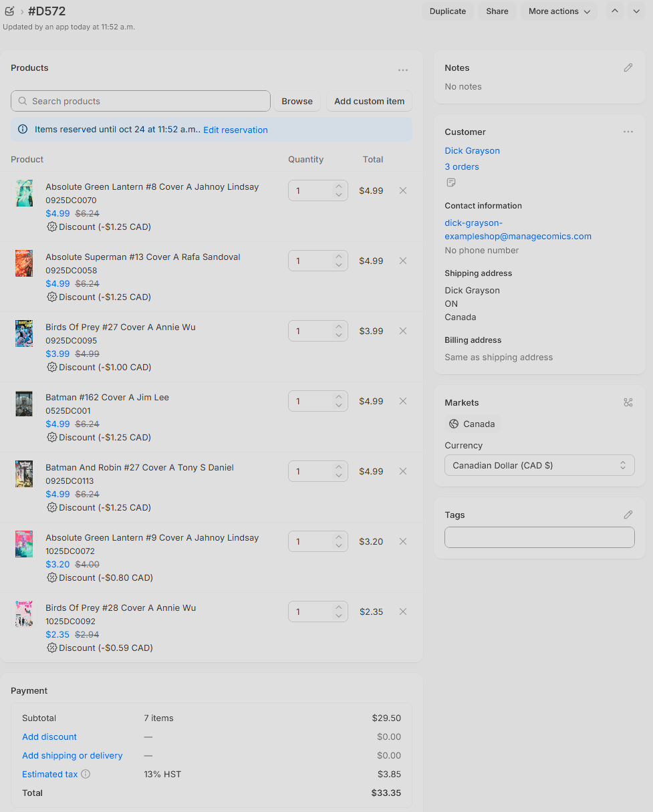Viewport: 653px width, 812px height.
Task: Open the Products card three-dot menu
Action: point(403,70)
